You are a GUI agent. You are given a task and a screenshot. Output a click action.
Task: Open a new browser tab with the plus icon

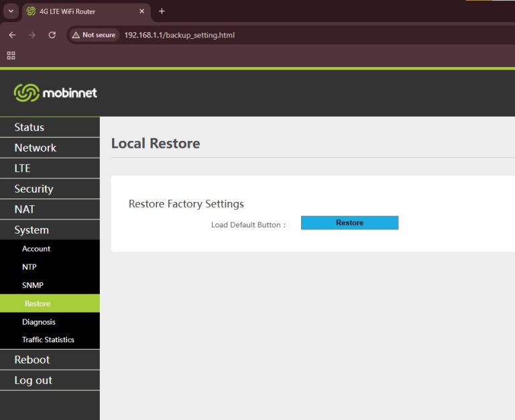[162, 11]
